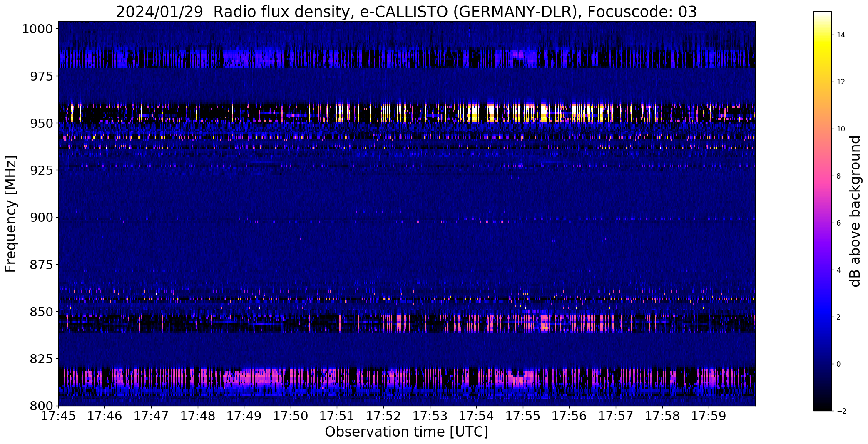868x444 pixels.
Task: Click the 825 frequency tick label
Action: [41, 359]
